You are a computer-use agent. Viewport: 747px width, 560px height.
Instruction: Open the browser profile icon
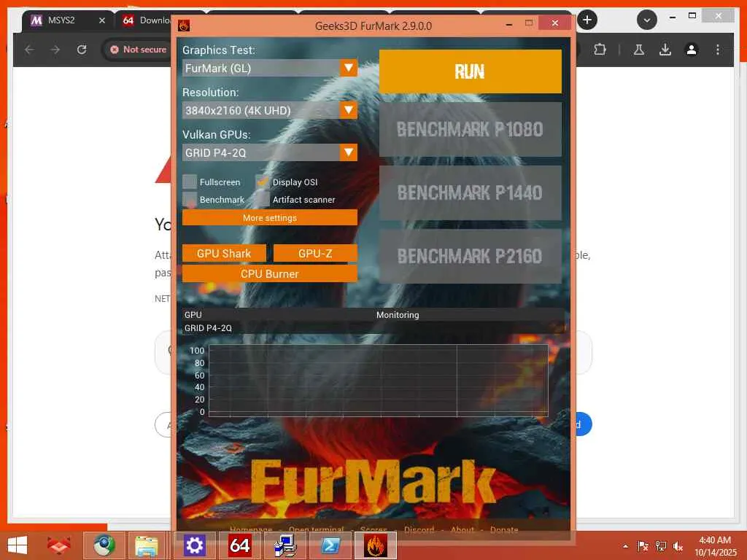pyautogui.click(x=692, y=50)
